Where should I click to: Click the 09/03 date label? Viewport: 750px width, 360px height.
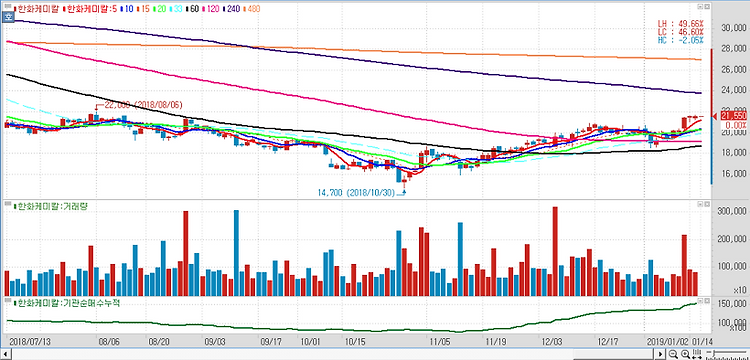pyautogui.click(x=215, y=342)
